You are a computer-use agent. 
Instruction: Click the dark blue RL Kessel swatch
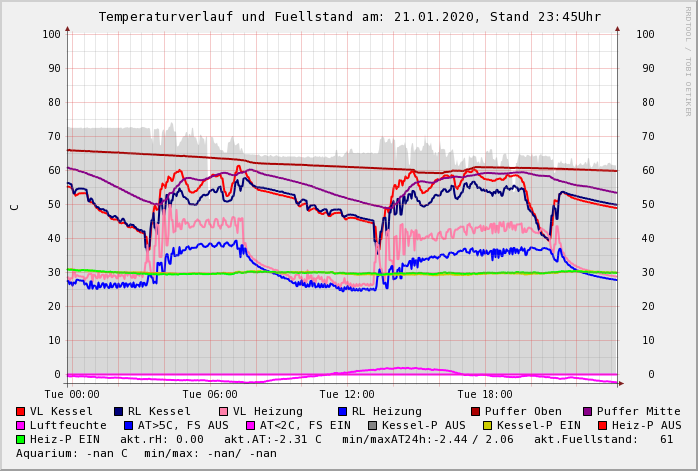pos(119,411)
